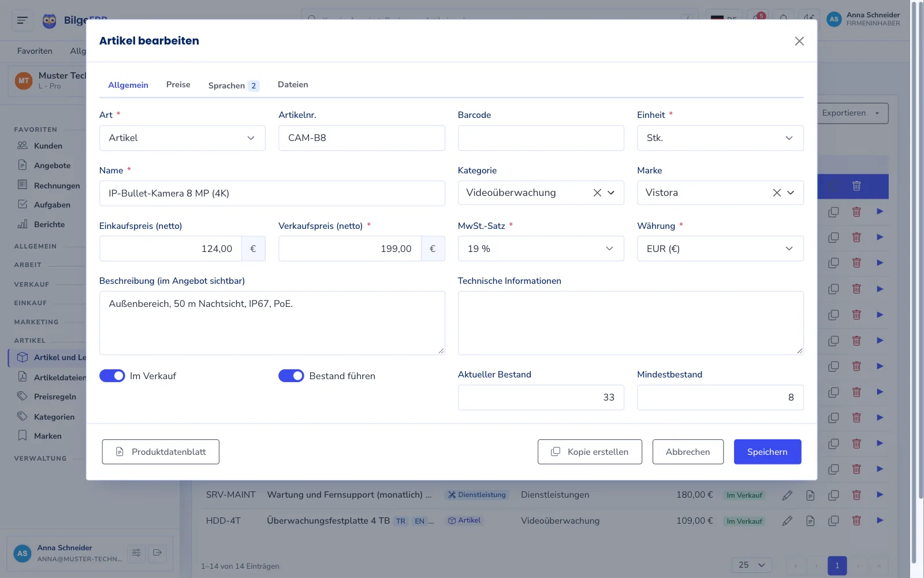Clear the Videoüberwachung category selection

[x=597, y=193]
